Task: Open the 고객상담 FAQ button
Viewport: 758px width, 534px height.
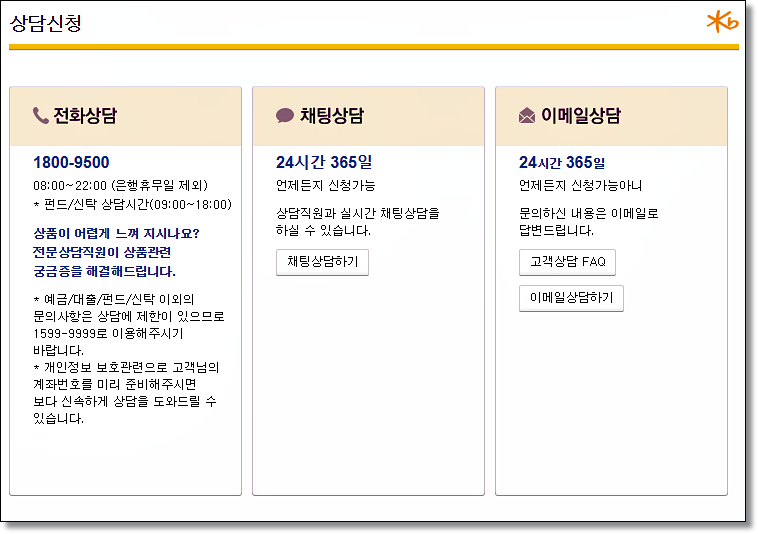Action: (568, 262)
